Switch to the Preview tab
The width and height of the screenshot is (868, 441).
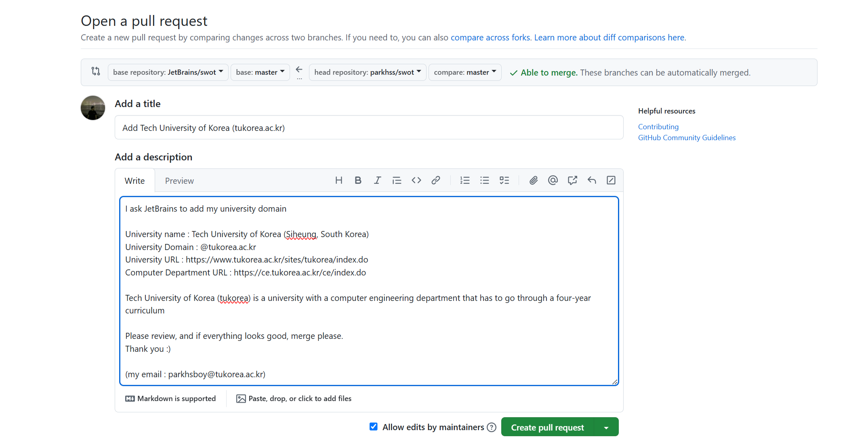pyautogui.click(x=179, y=181)
